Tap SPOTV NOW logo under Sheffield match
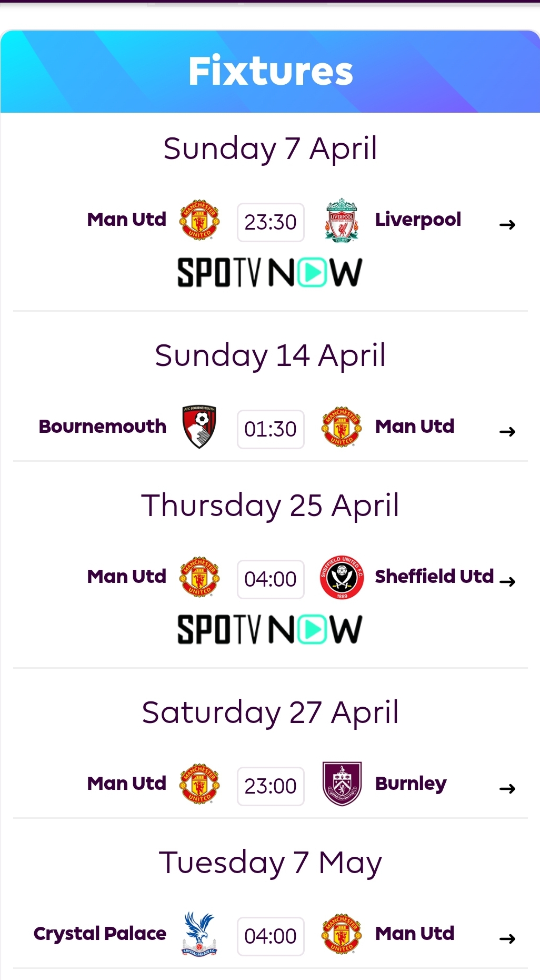 [269, 629]
